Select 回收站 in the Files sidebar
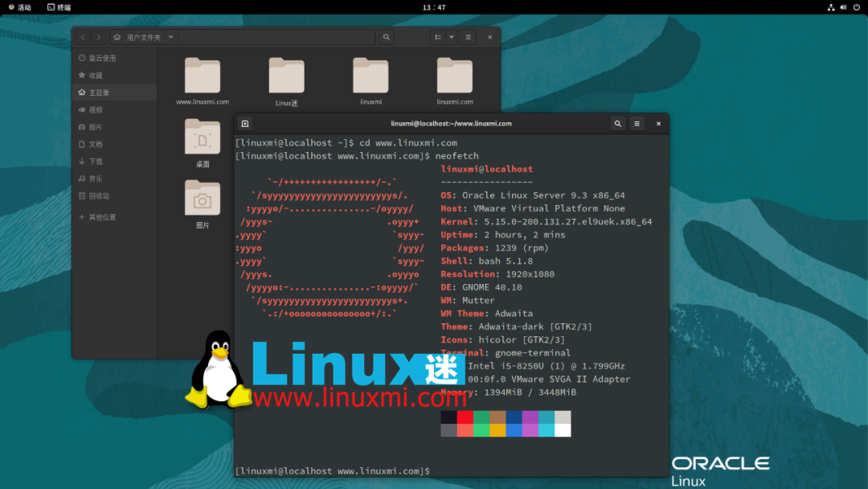 click(115, 195)
